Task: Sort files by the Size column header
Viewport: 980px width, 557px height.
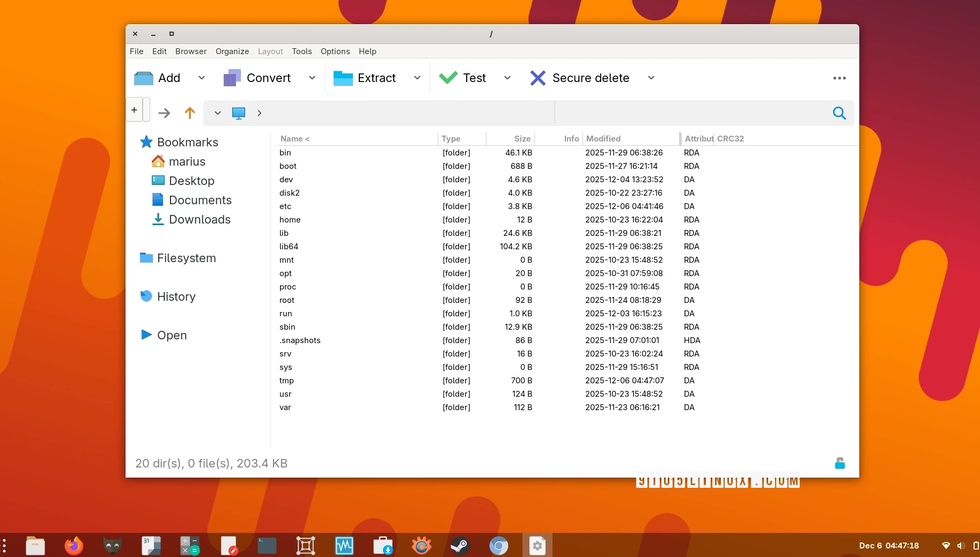Action: (521, 138)
